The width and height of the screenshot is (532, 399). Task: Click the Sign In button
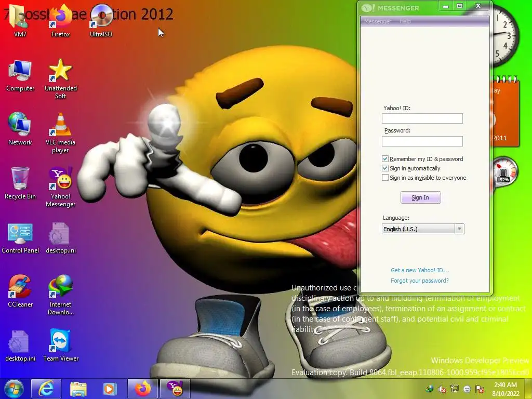pyautogui.click(x=421, y=197)
